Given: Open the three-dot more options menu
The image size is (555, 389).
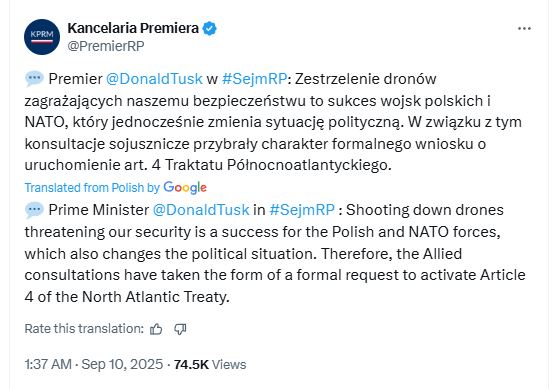Looking at the screenshot, I should point(524,29).
